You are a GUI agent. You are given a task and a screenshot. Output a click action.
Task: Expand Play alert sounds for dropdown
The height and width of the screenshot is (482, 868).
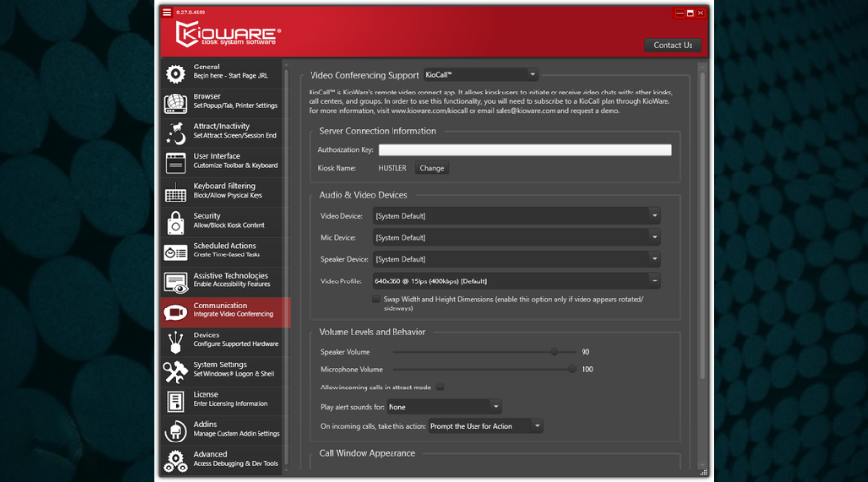(444, 407)
